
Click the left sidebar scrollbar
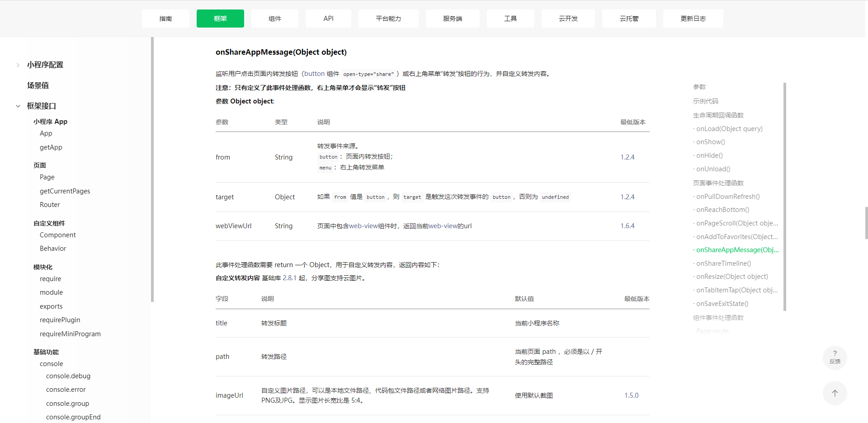[152, 169]
